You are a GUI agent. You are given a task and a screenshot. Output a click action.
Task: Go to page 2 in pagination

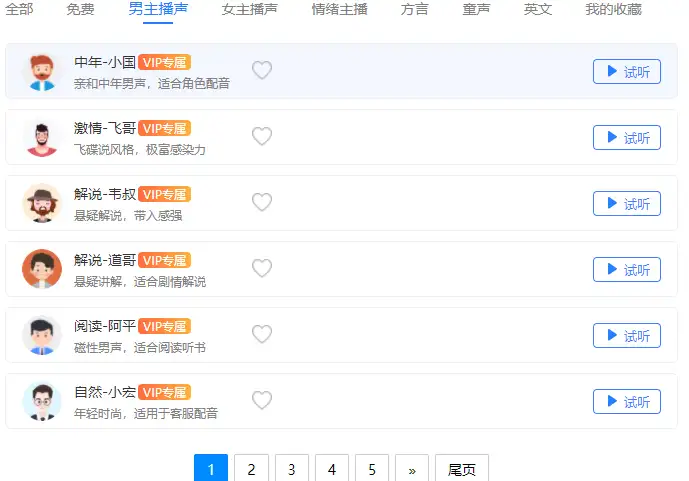click(x=251, y=468)
